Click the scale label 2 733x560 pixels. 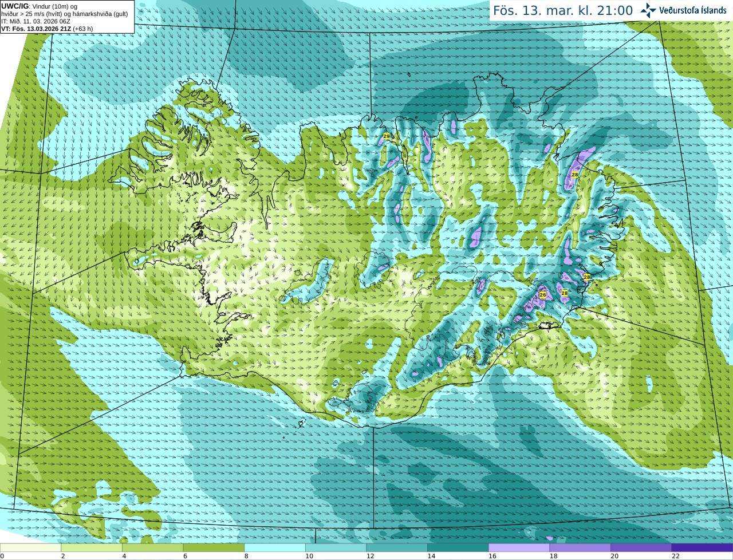pyautogui.click(x=63, y=556)
